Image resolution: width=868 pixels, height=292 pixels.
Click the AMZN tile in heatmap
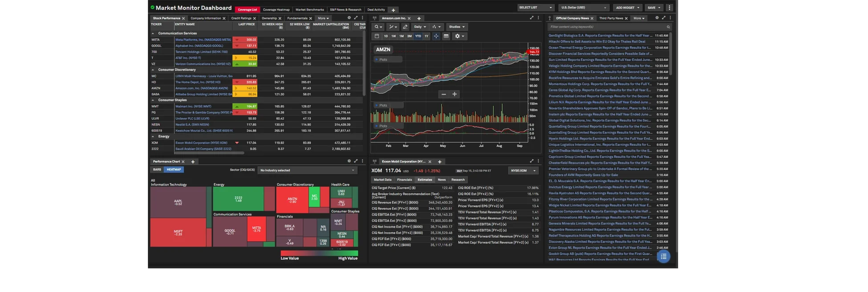292,200
